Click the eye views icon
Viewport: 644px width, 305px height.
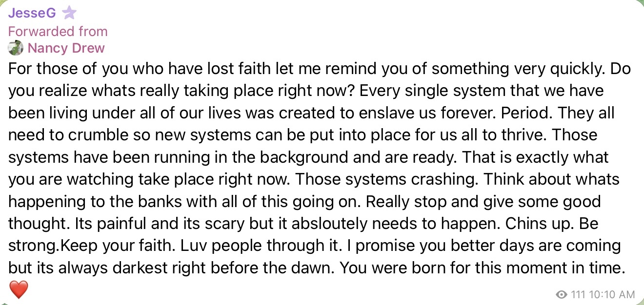click(x=562, y=294)
